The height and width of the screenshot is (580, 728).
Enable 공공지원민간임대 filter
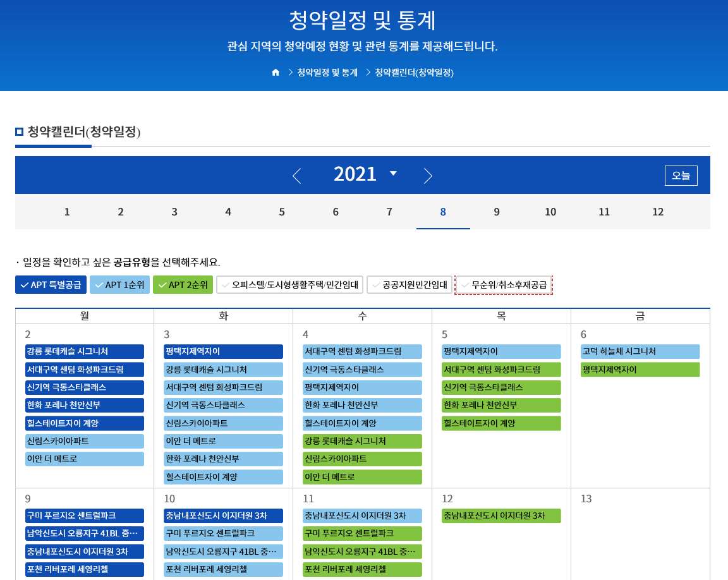[409, 285]
